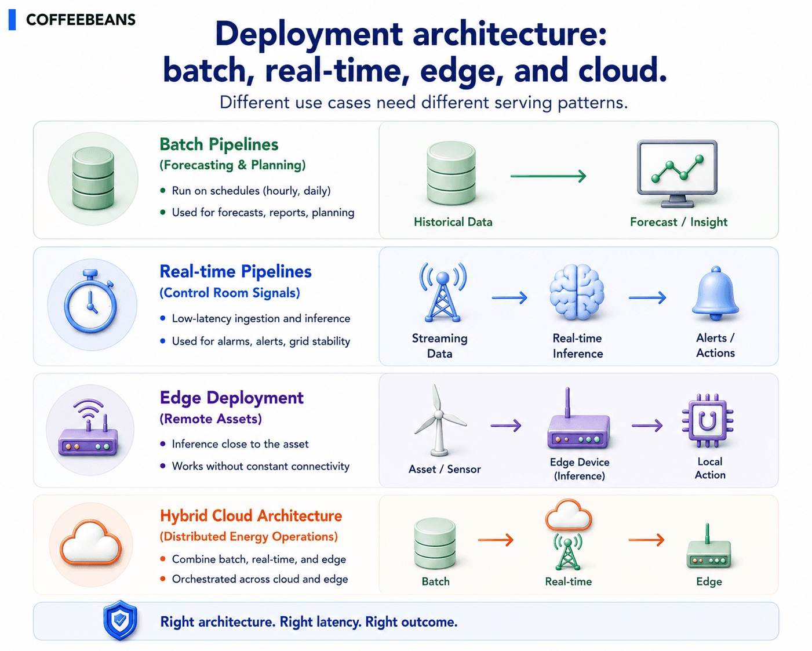Click the (Control Room Signals) subtitle
Viewport: 812px width, 651px height.
click(230, 293)
